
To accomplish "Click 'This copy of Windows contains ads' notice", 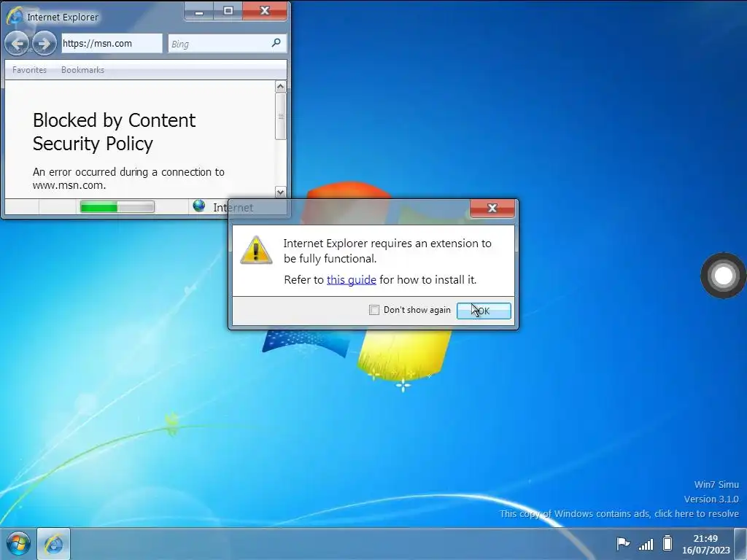I will pyautogui.click(x=619, y=514).
